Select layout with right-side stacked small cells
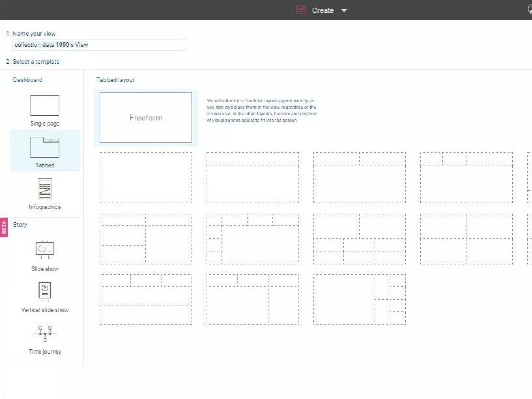Viewport: 532px width, 399px height. [x=360, y=299]
